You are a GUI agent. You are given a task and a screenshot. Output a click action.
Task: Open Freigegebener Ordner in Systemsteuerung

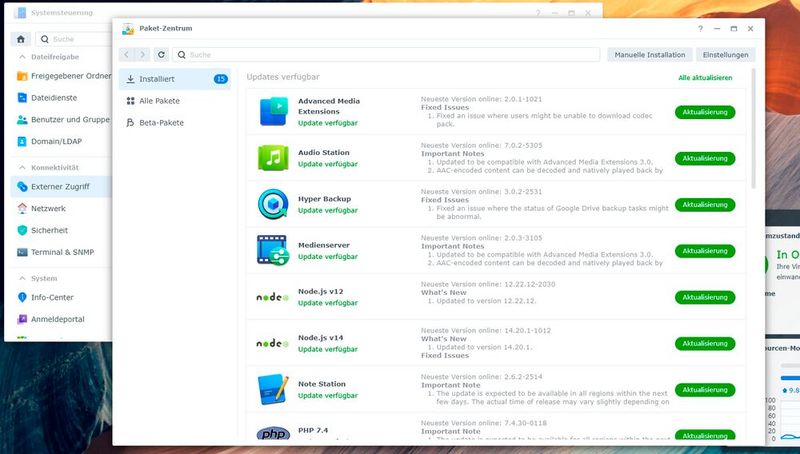[x=61, y=76]
